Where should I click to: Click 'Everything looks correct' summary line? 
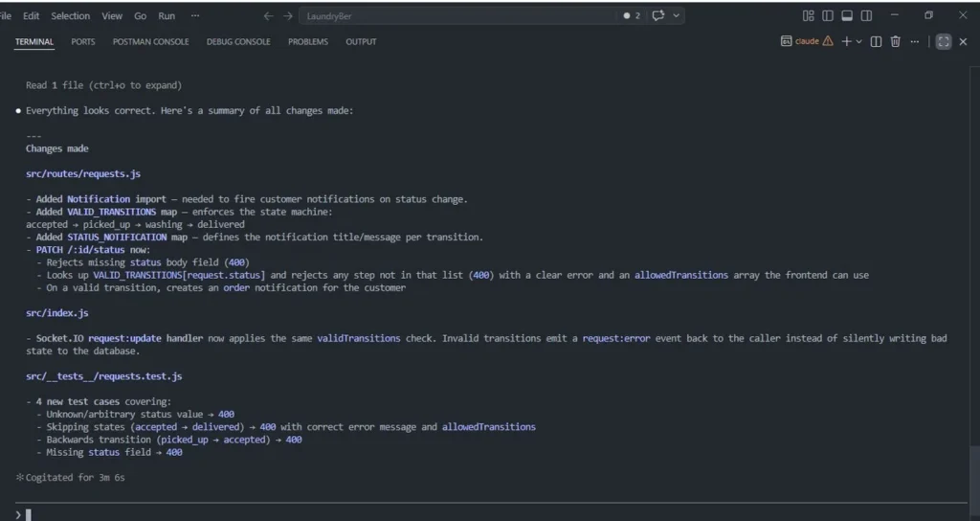tap(189, 111)
